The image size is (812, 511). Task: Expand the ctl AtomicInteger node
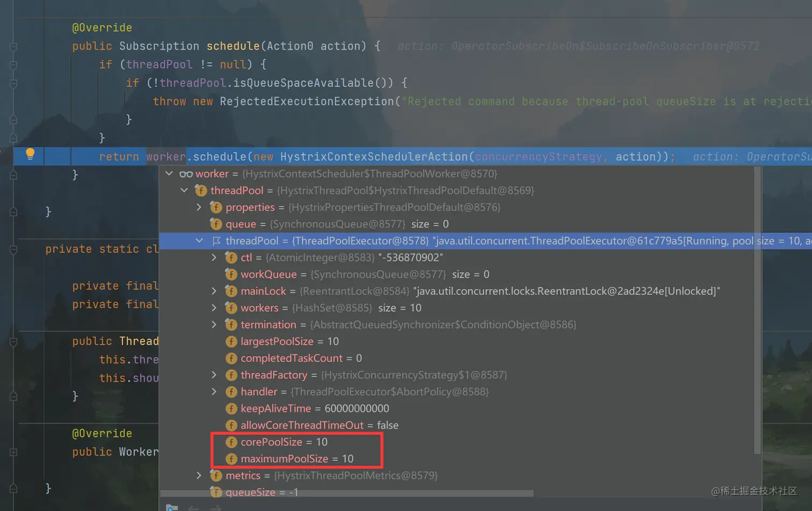(214, 258)
